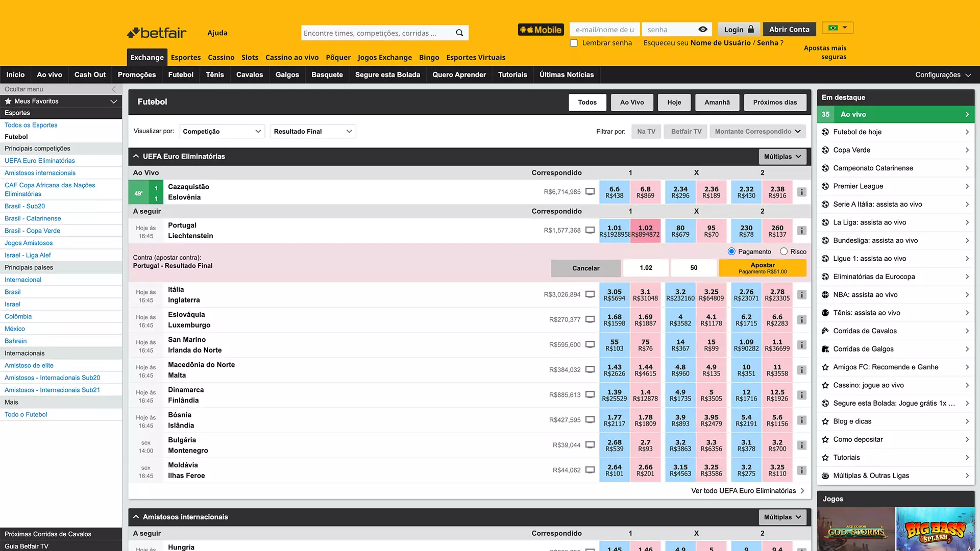Image resolution: width=980 pixels, height=551 pixels.
Task: Open market info for Portugal vs Liechtenstein
Action: pos(802,231)
